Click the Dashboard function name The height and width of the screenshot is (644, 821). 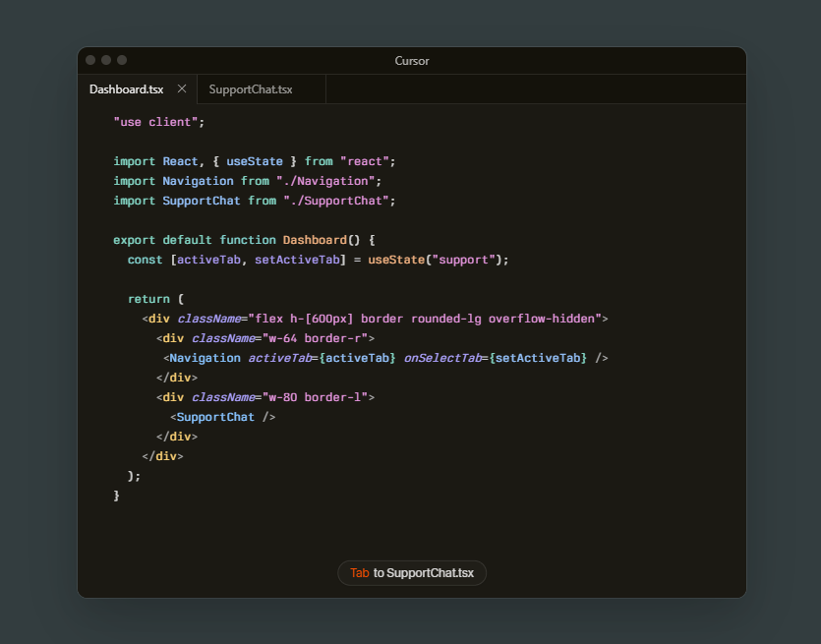click(x=315, y=240)
